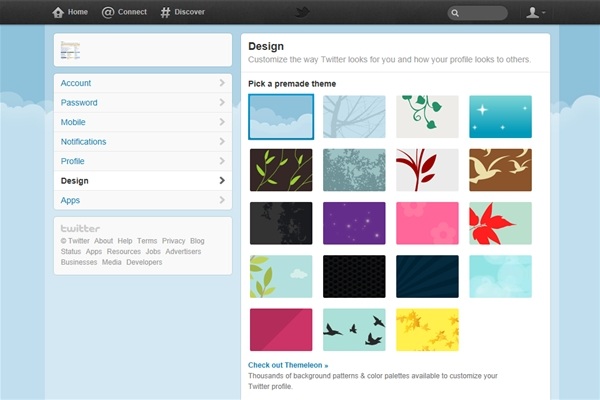Select the magenta diagonal theme

(x=281, y=330)
